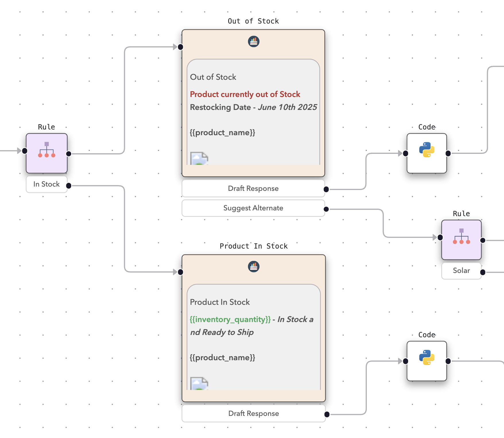Viewport: 504px width, 438px height.
Task: Click the Out of Stock node input port
Action: (181, 47)
